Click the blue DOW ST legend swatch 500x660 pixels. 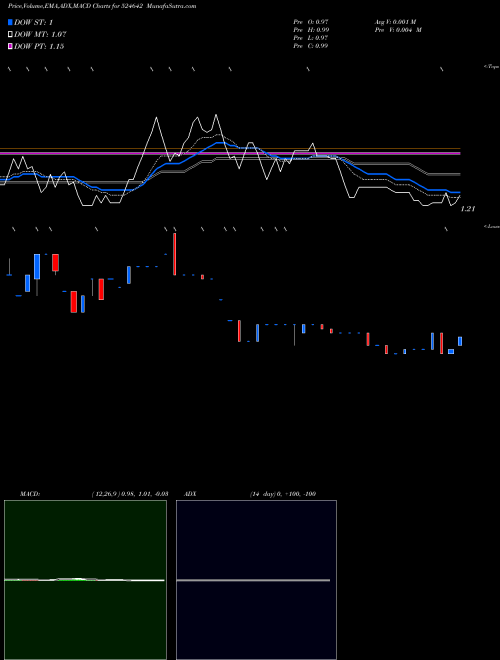pos(10,22)
